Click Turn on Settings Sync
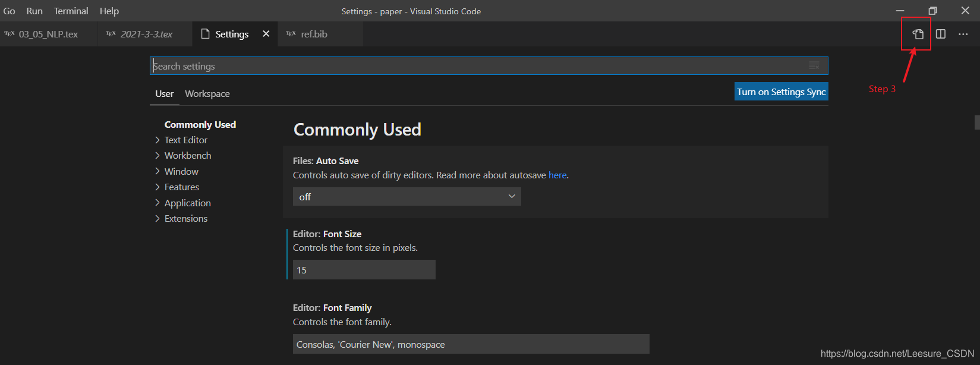This screenshot has height=365, width=980. [x=782, y=92]
